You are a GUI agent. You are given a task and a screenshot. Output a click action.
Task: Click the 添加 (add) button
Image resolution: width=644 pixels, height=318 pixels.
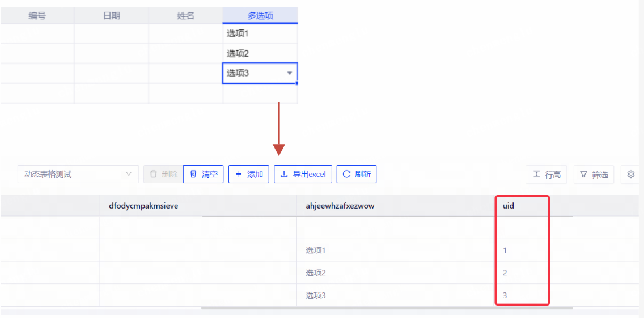point(249,175)
